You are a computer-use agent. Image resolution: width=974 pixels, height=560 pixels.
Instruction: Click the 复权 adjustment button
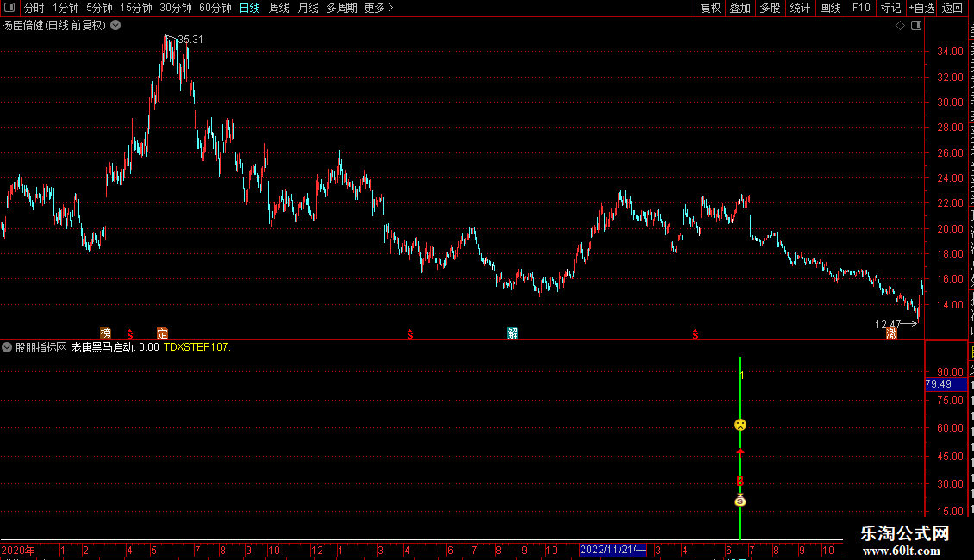click(710, 8)
